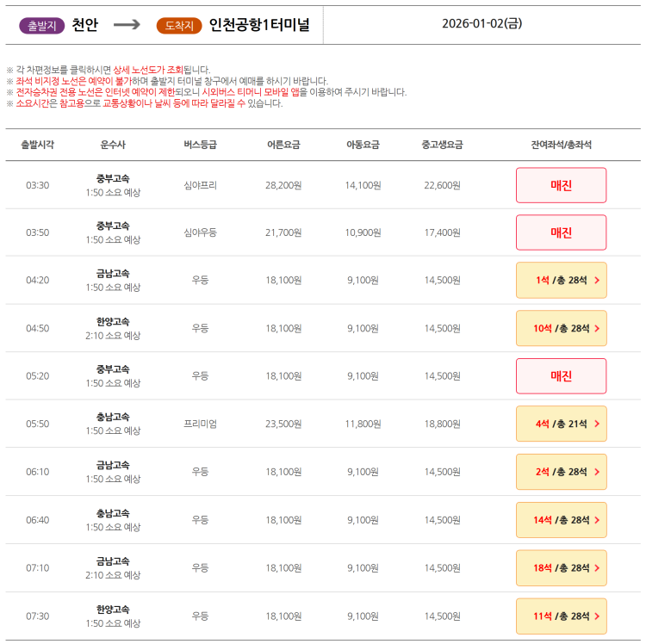Choose the 07:30 bus with 11 seats left
The image size is (646, 644).
(x=561, y=616)
